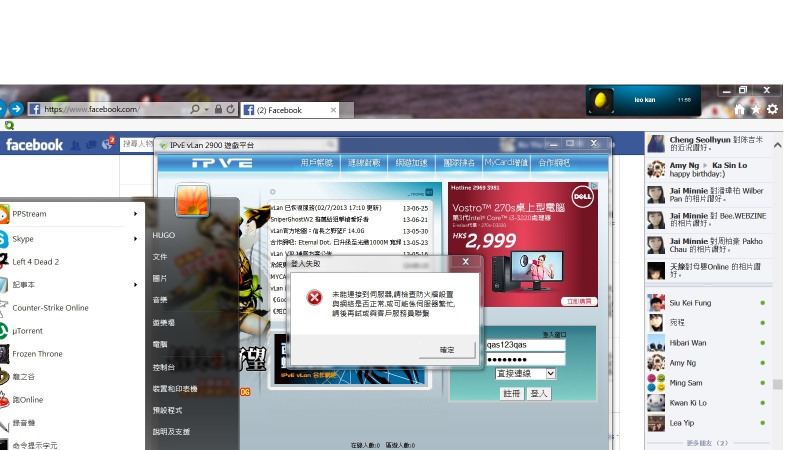Close the 登入失敗 dialog with X

(465, 262)
